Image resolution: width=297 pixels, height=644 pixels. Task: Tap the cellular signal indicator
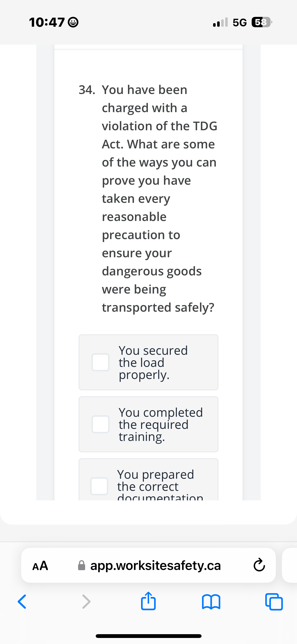pos(220,23)
